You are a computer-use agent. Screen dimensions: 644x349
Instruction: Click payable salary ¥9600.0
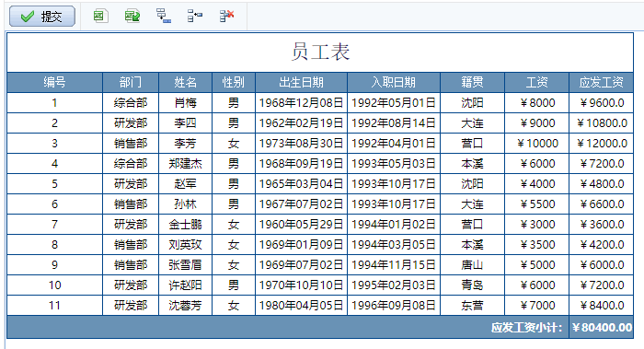point(602,103)
